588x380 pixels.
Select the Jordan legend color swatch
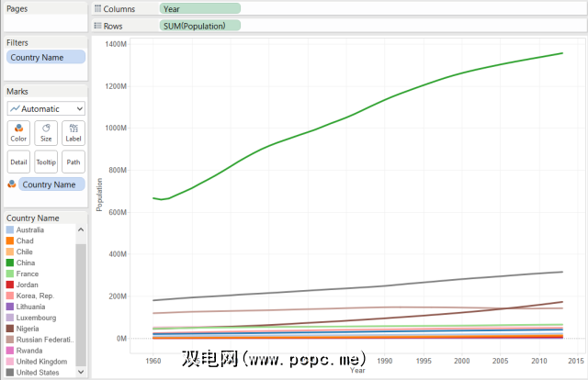click(10, 285)
